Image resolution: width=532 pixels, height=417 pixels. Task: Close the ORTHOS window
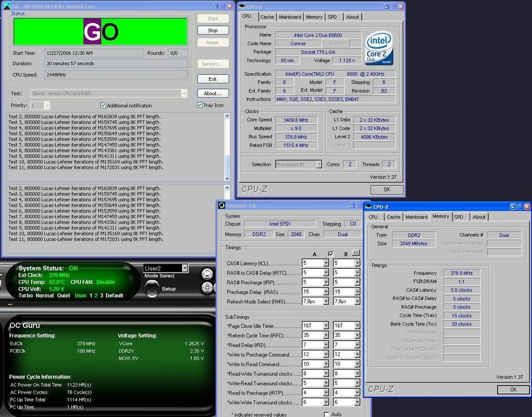(x=230, y=6)
